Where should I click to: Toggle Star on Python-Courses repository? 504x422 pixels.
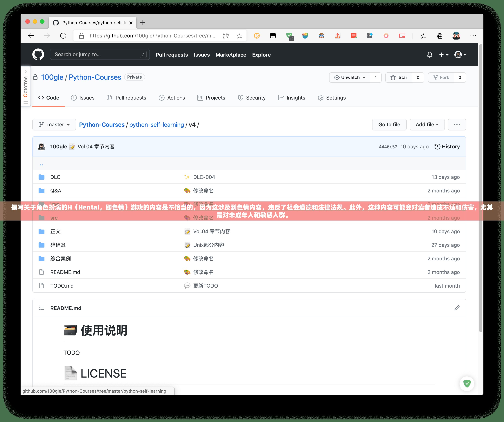point(400,77)
